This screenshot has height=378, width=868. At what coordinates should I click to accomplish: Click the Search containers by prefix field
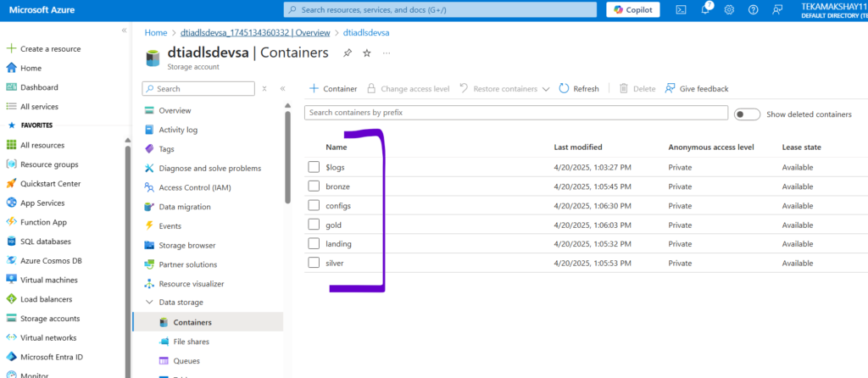[x=516, y=113]
